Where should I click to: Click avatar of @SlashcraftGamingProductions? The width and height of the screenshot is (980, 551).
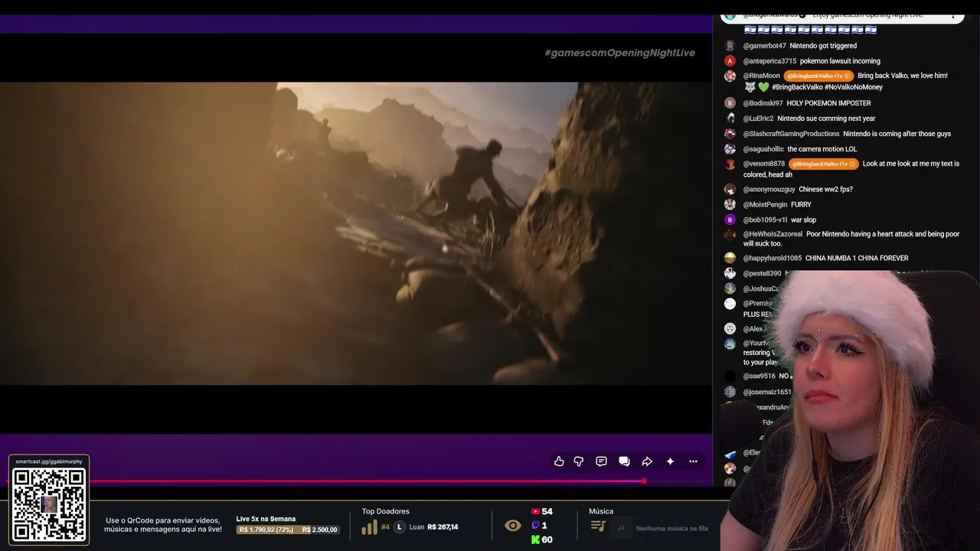(730, 134)
